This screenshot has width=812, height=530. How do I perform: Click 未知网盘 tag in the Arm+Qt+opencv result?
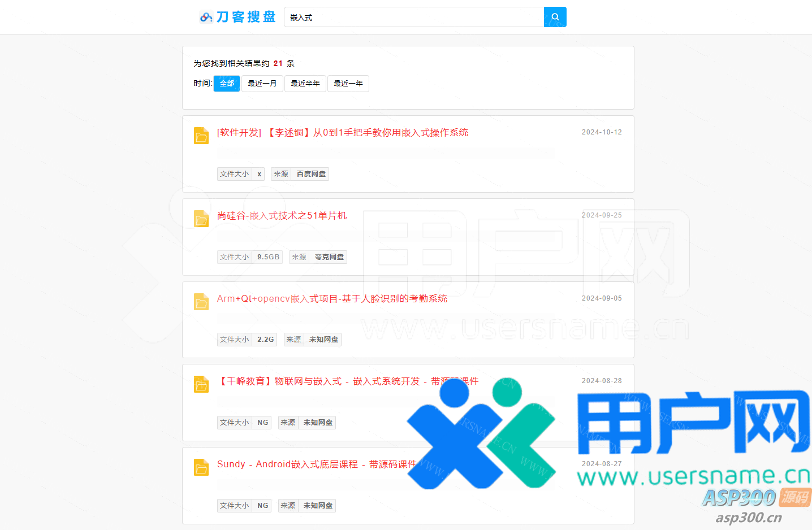[323, 340]
